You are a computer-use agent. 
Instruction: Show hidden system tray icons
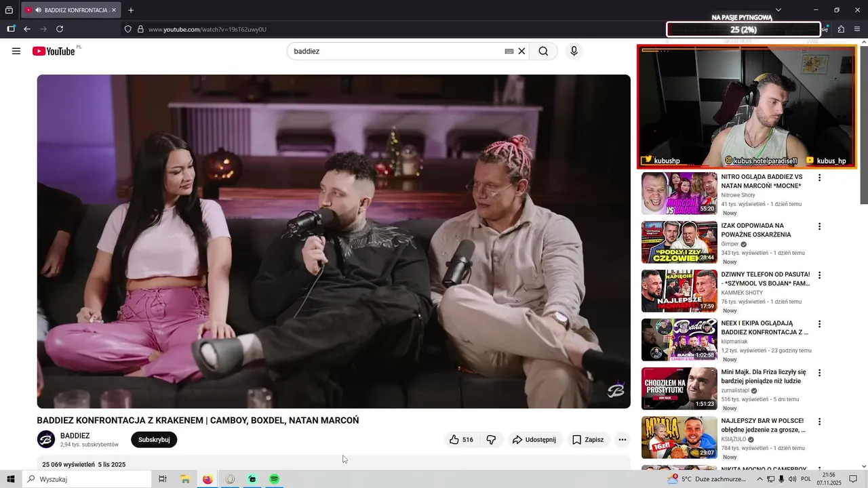click(759, 479)
